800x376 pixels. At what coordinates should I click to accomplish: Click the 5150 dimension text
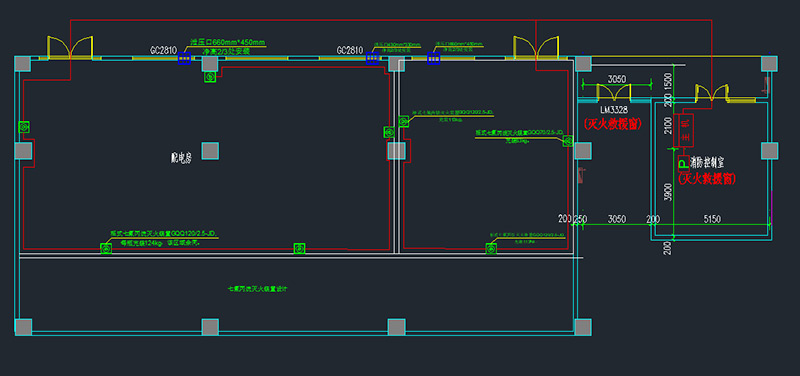pyautogui.click(x=712, y=219)
